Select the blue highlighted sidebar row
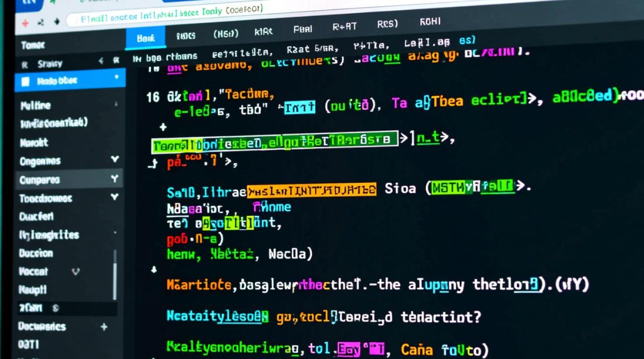This screenshot has height=359, width=644. point(70,80)
